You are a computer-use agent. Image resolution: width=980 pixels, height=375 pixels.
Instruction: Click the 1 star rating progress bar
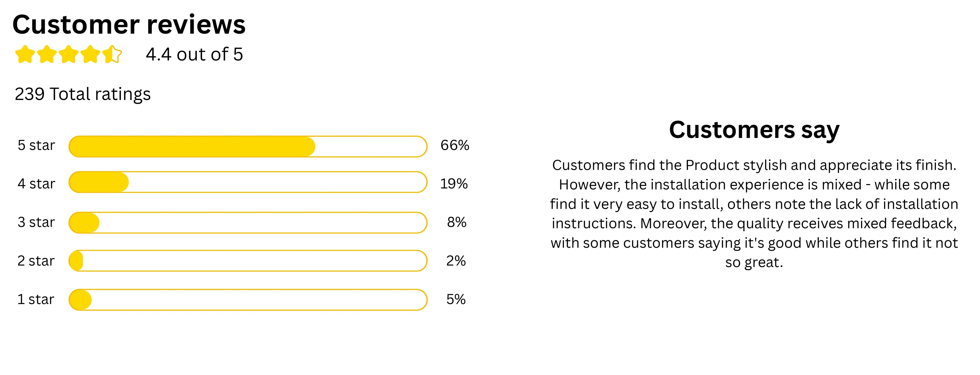point(248,300)
